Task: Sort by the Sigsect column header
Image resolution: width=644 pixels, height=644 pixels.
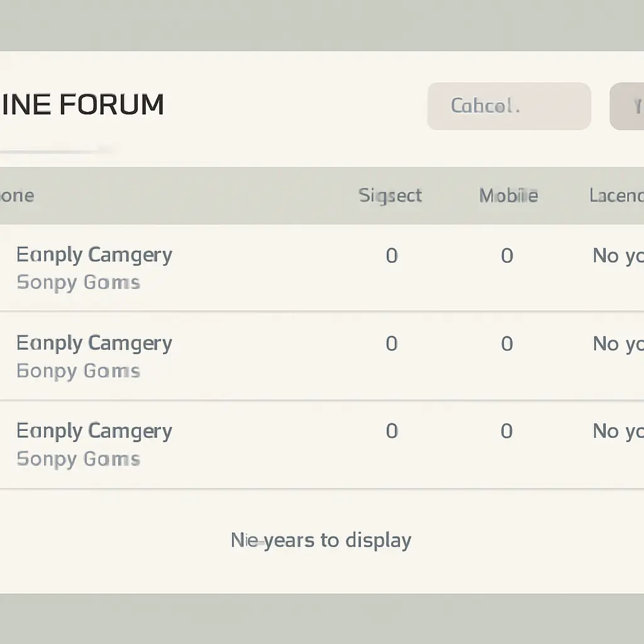Action: point(390,196)
